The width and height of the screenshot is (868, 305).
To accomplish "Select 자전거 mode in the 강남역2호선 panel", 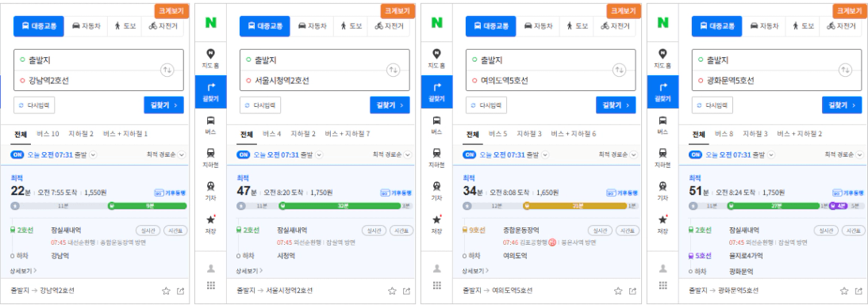I will tap(164, 26).
